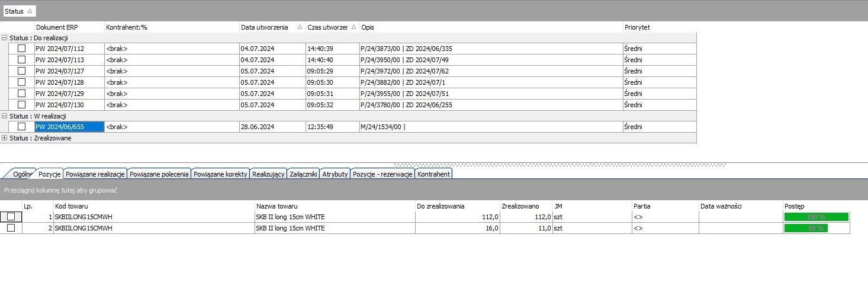The height and width of the screenshot is (298, 868).
Task: Open the Pozycje - rezerwacje tab
Action: (x=383, y=174)
